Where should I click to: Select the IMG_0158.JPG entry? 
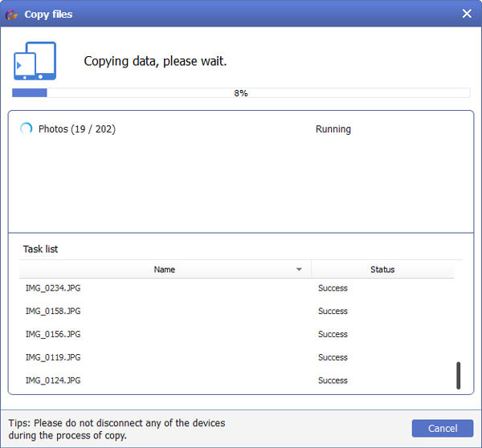pos(53,311)
